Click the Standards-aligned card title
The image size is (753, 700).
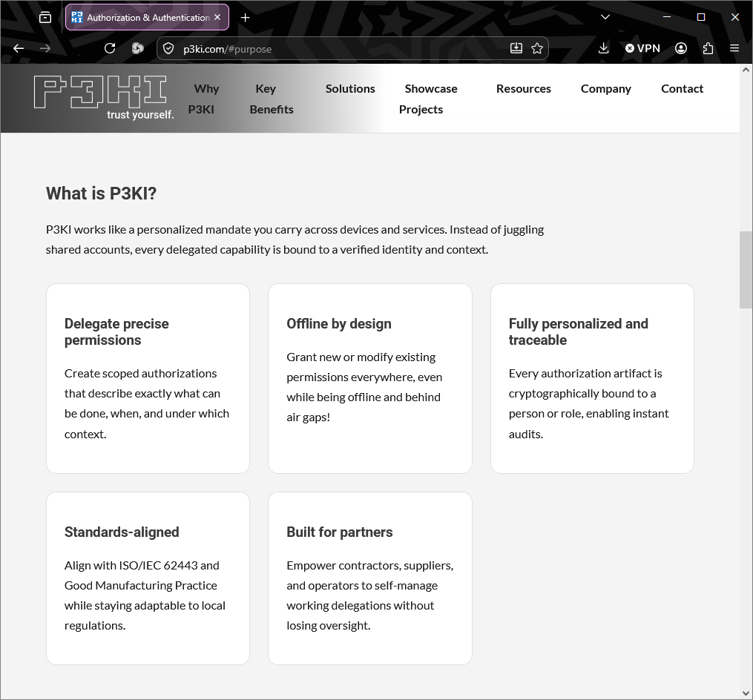click(x=122, y=532)
